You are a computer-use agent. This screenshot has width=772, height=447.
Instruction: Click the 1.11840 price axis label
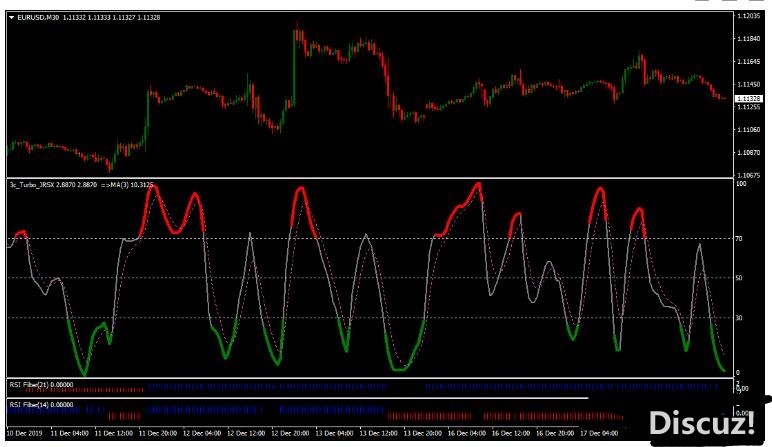[748, 38]
